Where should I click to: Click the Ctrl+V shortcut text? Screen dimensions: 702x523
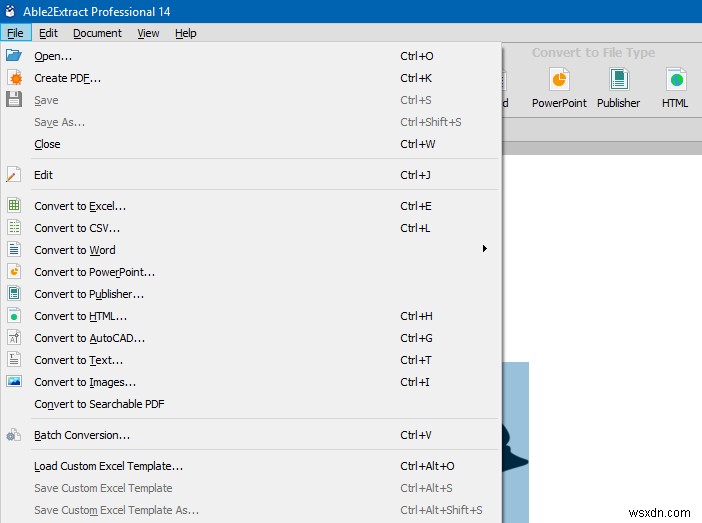tap(416, 435)
